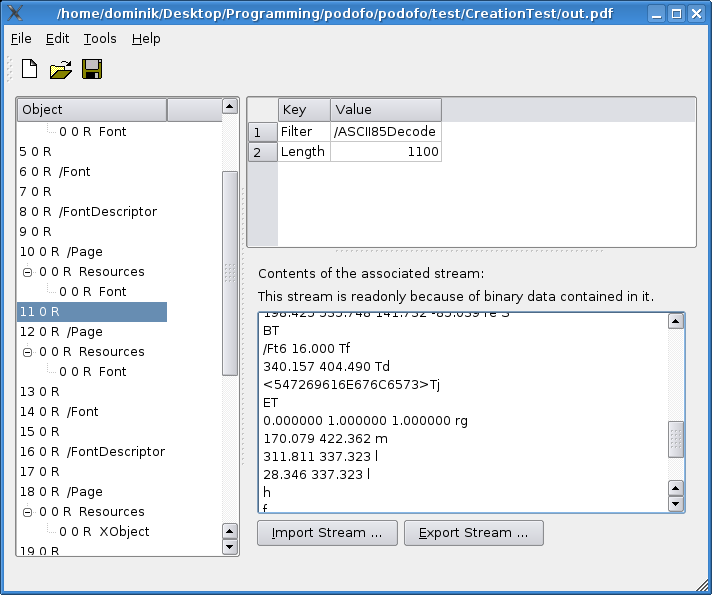The image size is (712, 595).
Task: Click the New document toolbar icon
Action: (x=30, y=69)
